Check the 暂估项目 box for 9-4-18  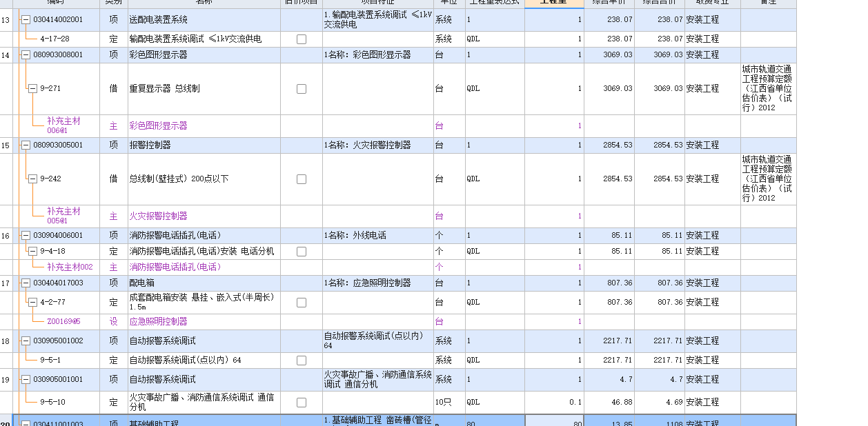301,251
